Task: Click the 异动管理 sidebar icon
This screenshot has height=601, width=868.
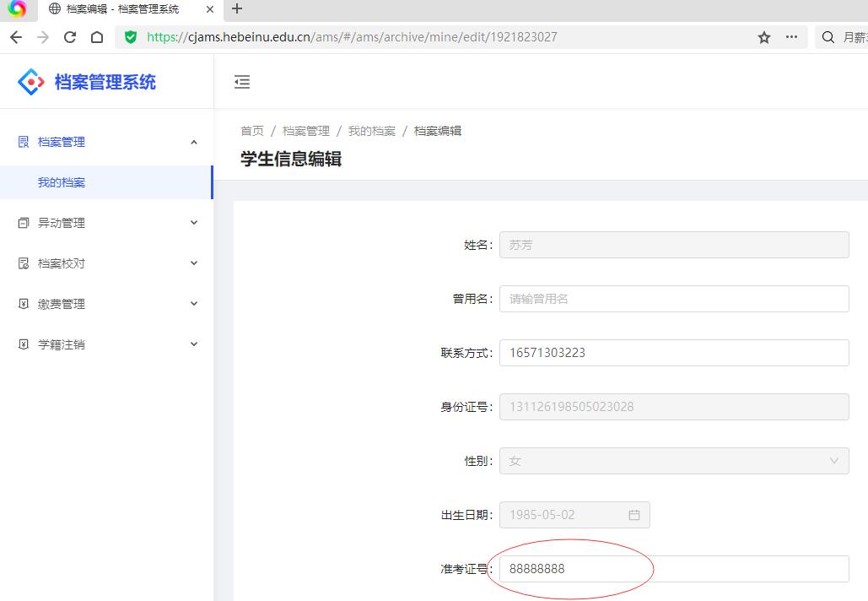Action: (x=24, y=223)
